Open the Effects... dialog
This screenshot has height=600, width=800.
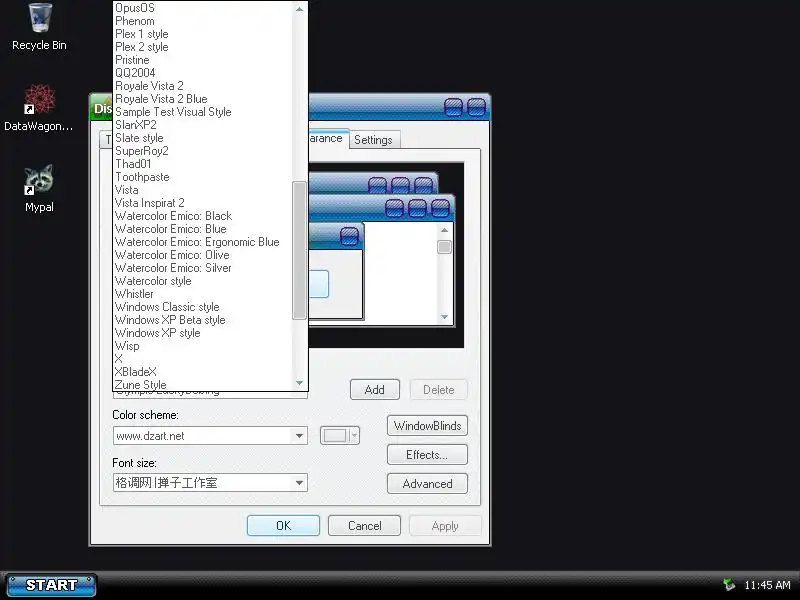tap(428, 455)
